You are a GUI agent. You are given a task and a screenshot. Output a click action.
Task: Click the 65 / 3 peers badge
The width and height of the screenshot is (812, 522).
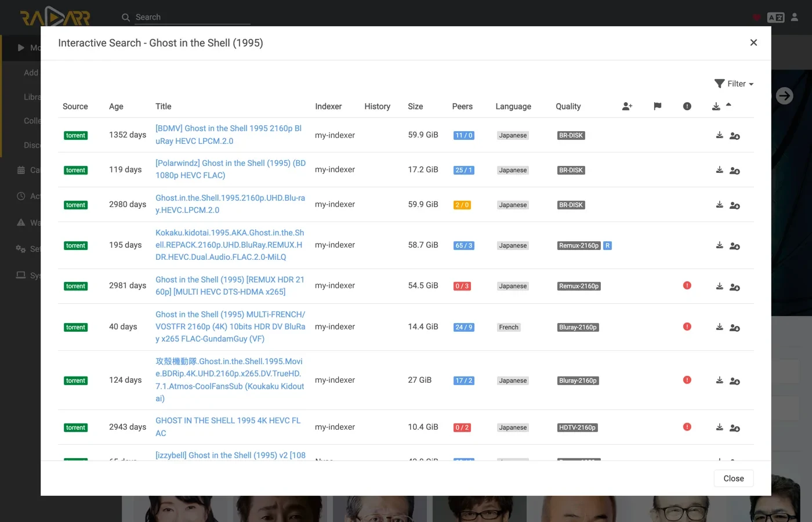click(464, 245)
